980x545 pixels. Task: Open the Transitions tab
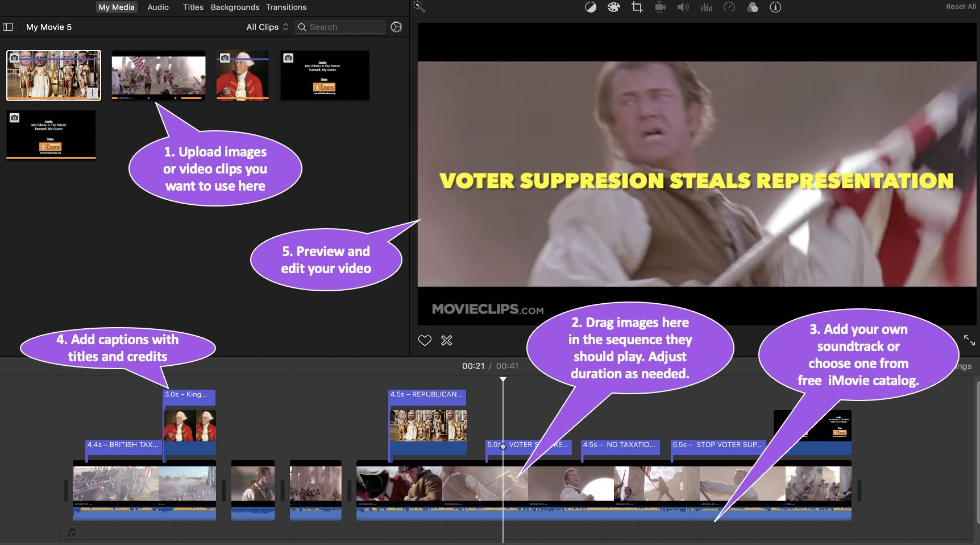[x=286, y=7]
